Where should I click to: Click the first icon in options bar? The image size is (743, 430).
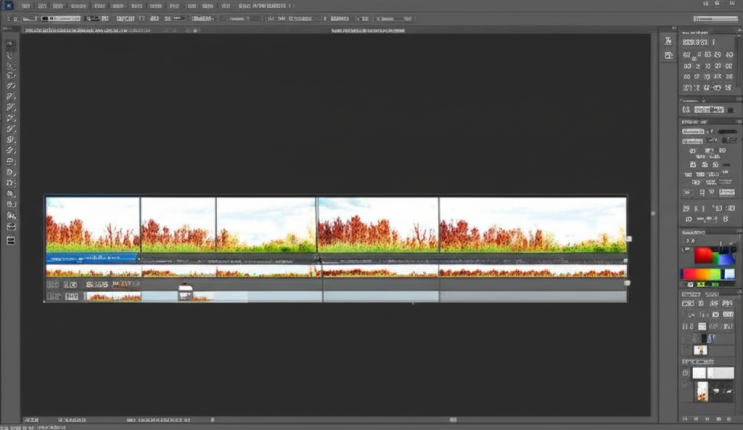coord(10,18)
